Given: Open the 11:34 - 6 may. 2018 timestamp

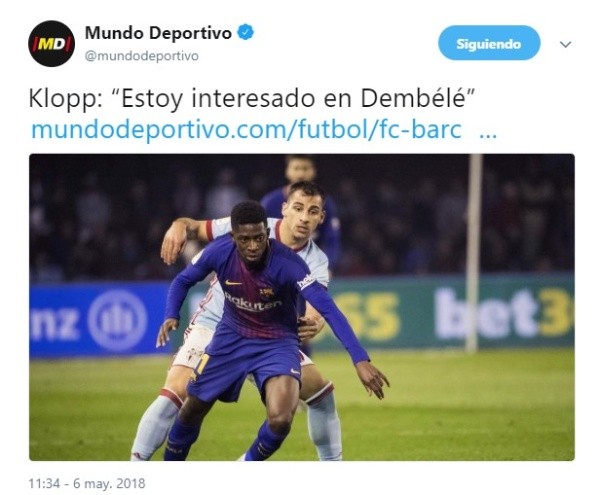Looking at the screenshot, I should coord(87,483).
